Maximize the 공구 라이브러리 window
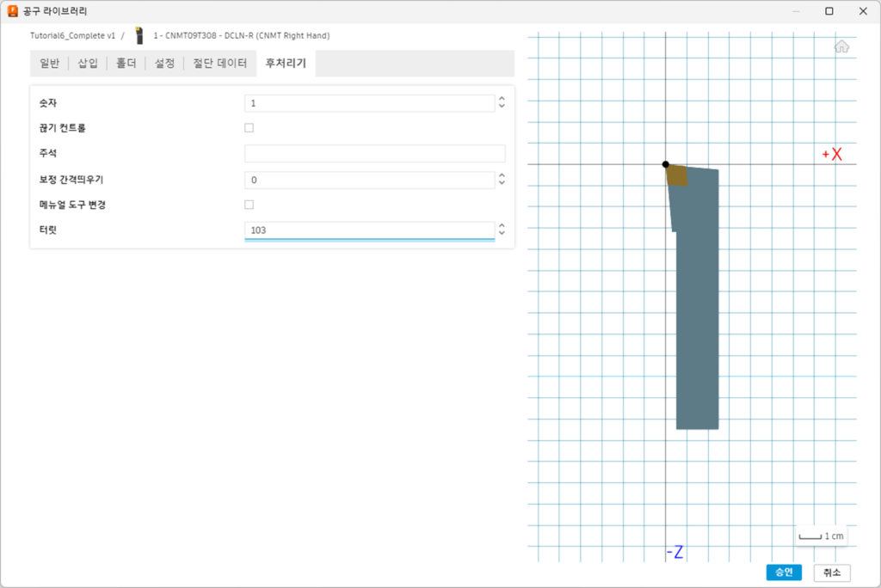 (x=829, y=11)
